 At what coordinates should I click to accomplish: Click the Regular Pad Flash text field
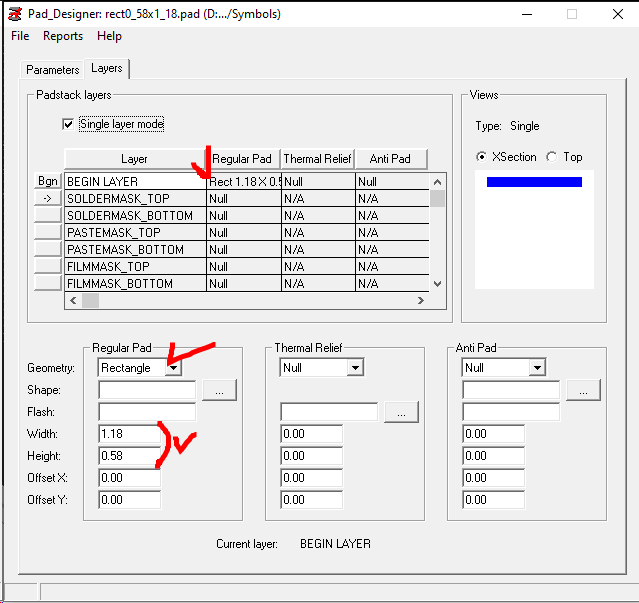[x=147, y=412]
